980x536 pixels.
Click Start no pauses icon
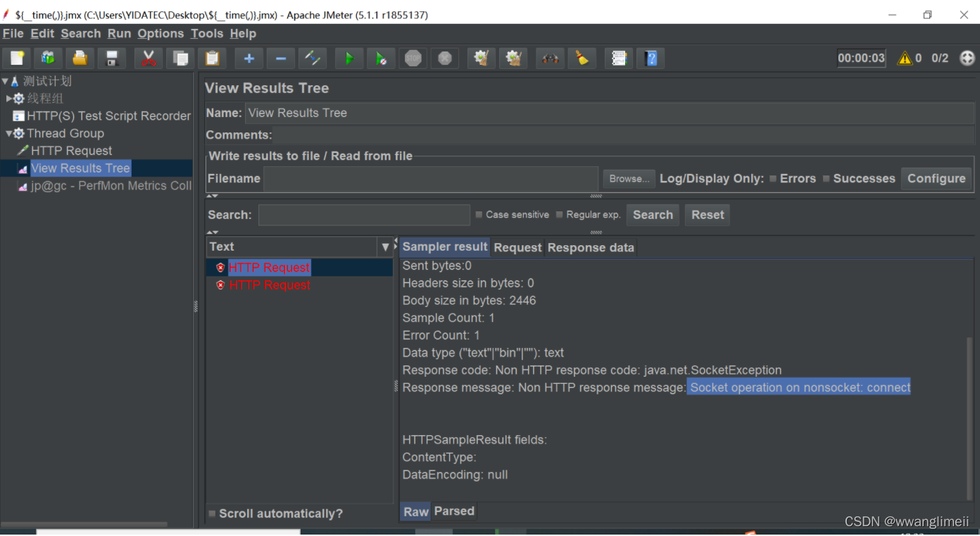pos(381,58)
